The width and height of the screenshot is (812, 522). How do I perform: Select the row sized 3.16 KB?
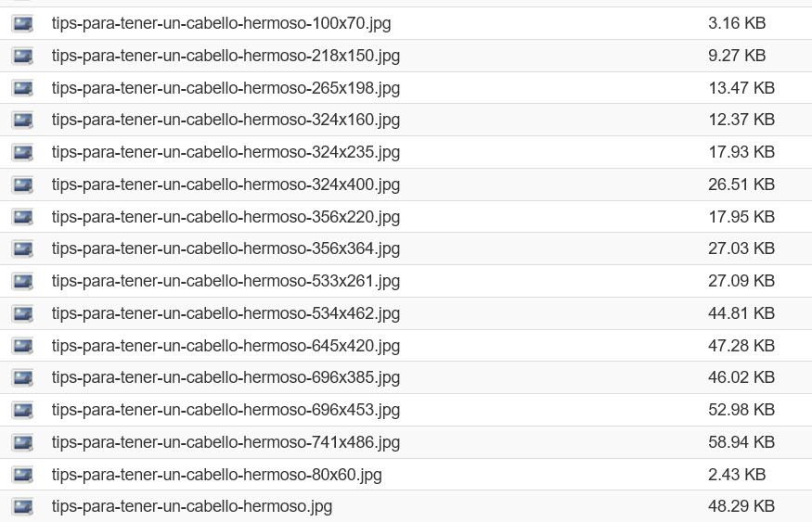point(406,23)
